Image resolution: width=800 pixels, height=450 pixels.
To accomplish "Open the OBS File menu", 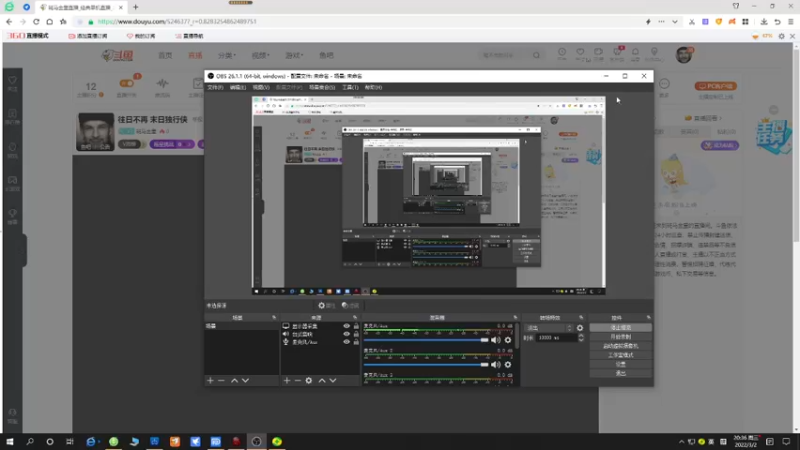I will point(215,87).
